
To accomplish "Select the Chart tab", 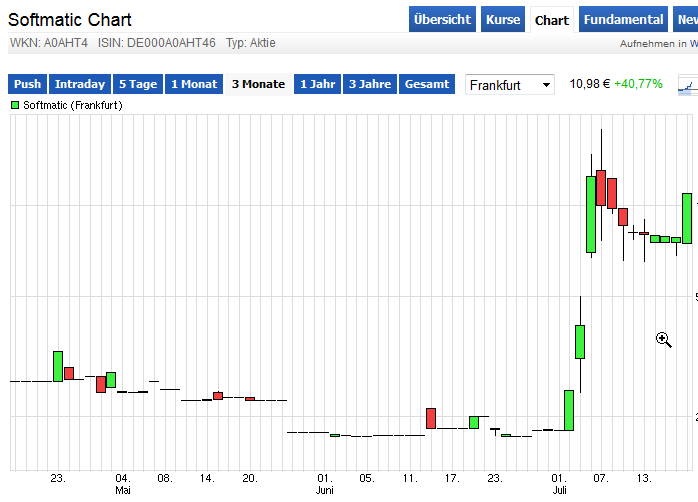I will [x=551, y=20].
